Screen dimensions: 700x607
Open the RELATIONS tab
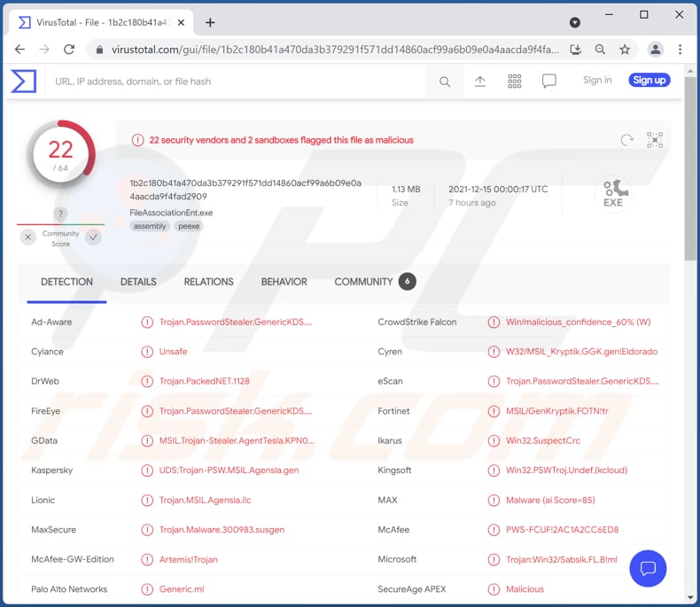[208, 282]
